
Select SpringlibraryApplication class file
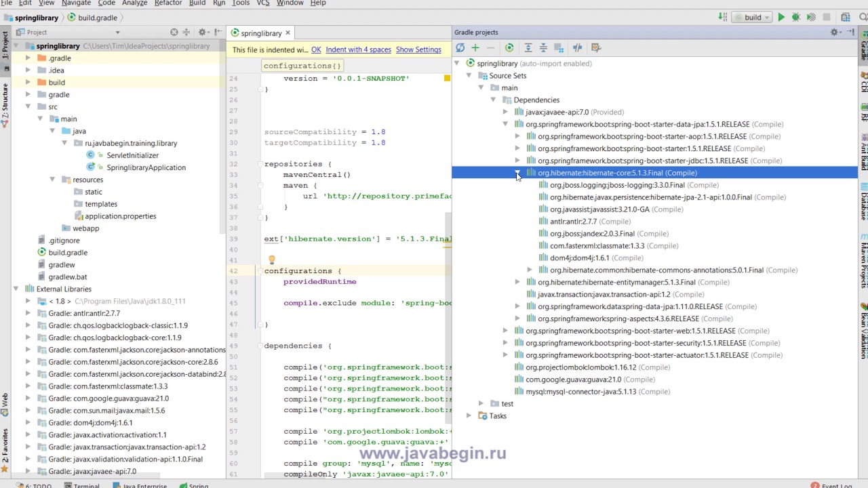click(x=146, y=167)
